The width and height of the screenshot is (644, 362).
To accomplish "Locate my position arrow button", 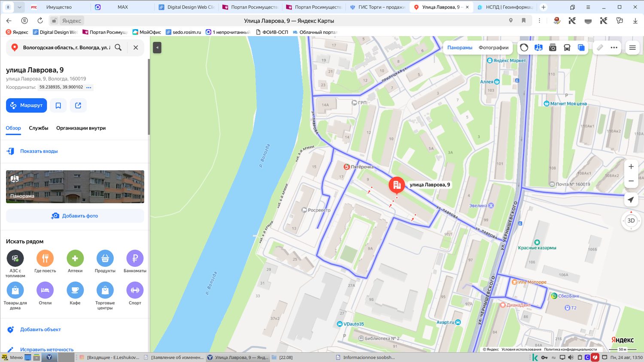I will (631, 200).
